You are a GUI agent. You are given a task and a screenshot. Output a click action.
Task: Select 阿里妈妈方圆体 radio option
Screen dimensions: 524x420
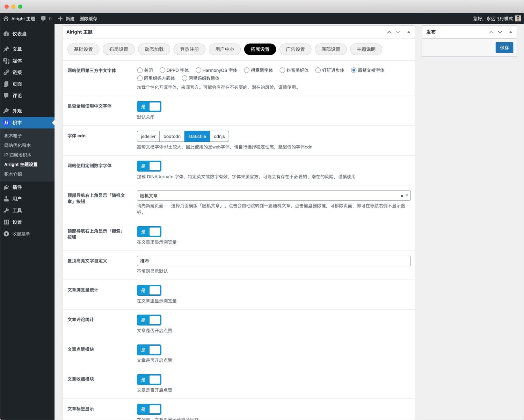tap(140, 78)
